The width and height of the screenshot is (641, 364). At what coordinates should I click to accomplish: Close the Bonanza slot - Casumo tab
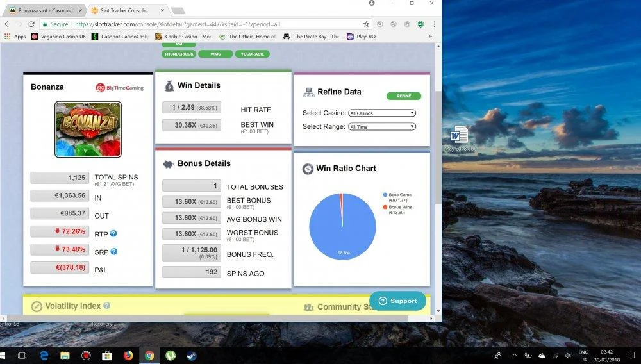coord(80,11)
